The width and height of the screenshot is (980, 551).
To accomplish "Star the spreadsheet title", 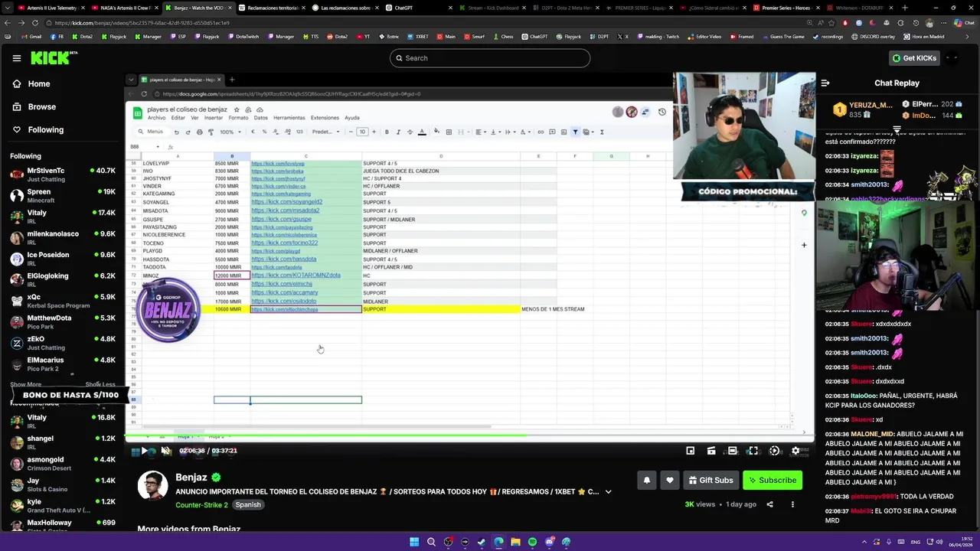I will 237,109.
